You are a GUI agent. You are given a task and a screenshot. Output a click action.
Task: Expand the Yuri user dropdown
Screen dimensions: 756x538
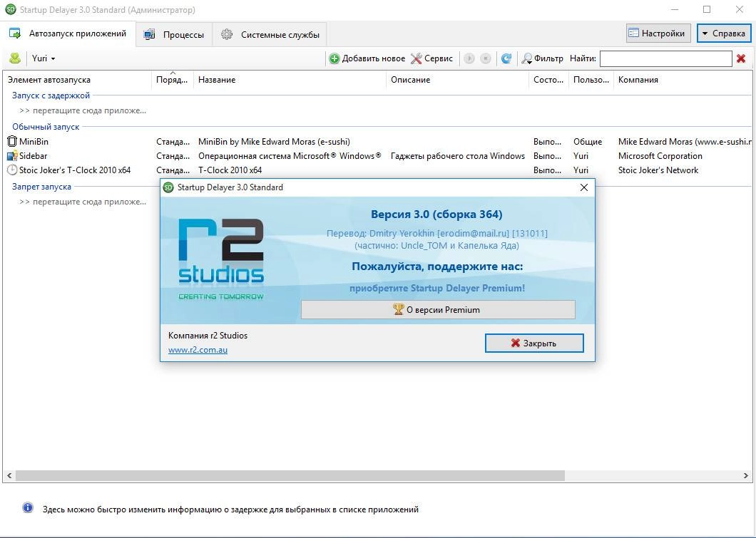[x=44, y=58]
